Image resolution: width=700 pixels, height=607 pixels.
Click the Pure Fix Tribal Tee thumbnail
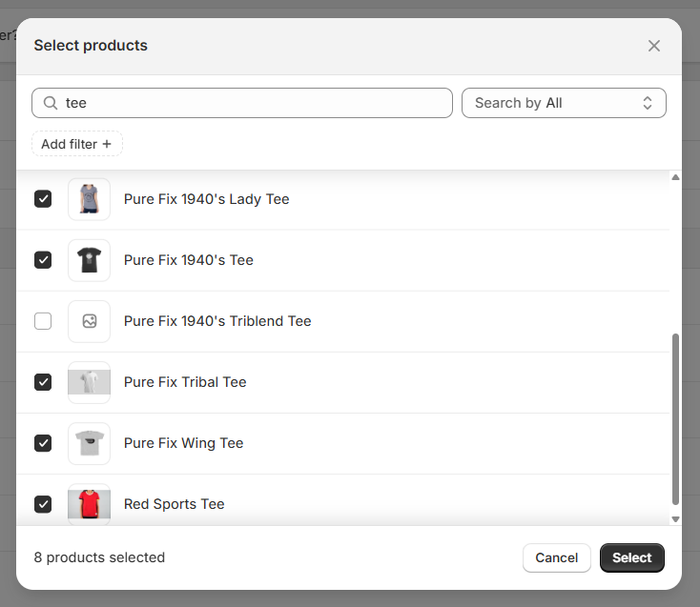89,382
